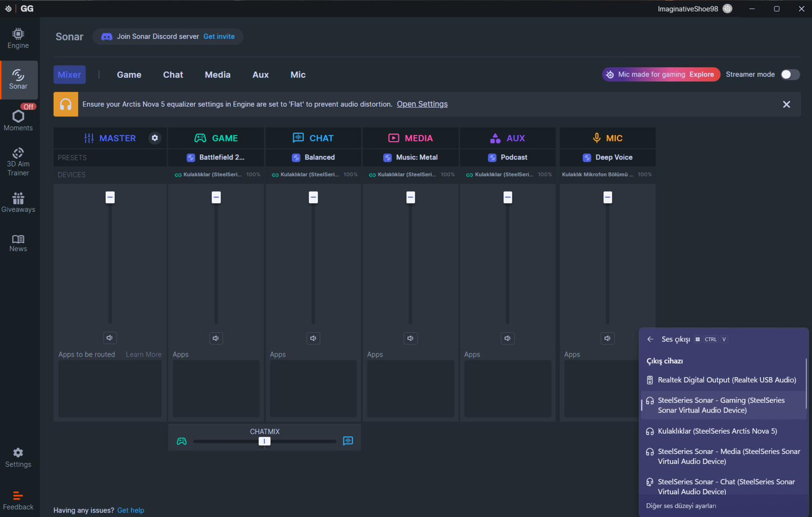Viewport: 812px width, 517px height.
Task: Open the Aux channel output device dropdown
Action: click(x=507, y=174)
